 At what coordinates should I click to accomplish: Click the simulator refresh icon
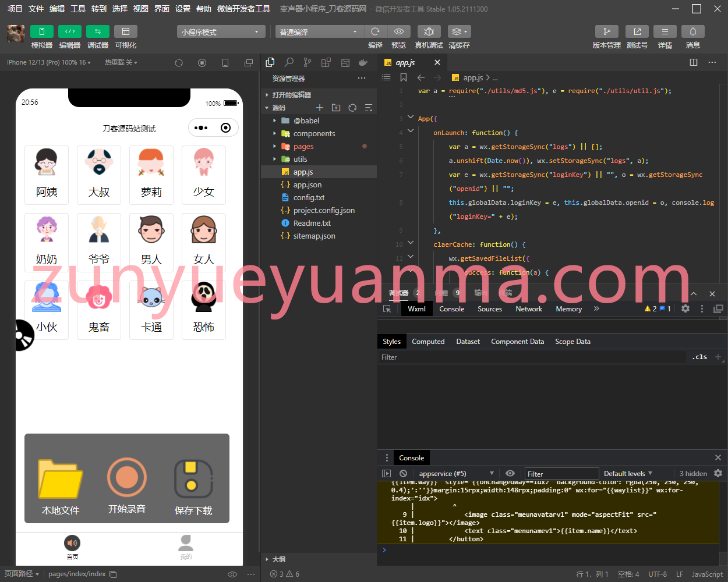[x=179, y=63]
